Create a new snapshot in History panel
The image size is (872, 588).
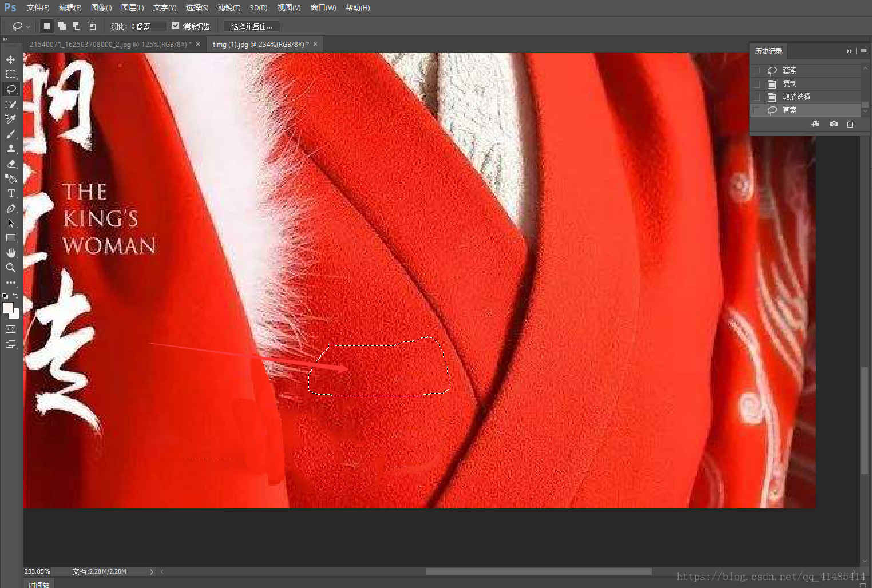(834, 124)
